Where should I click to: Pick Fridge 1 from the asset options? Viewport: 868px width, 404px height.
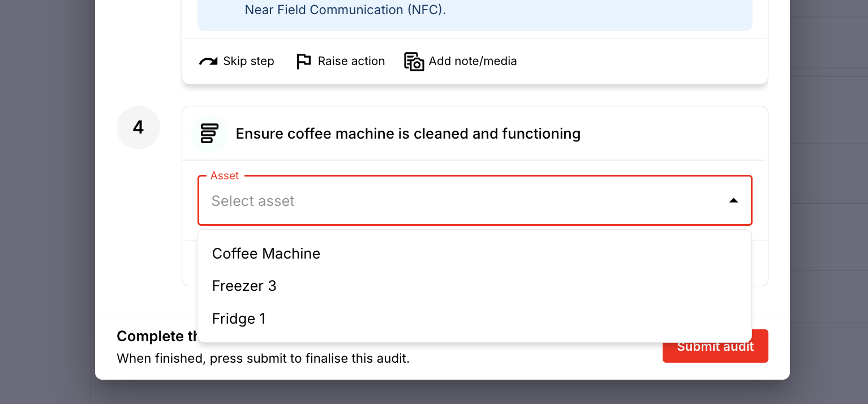pyautogui.click(x=239, y=319)
